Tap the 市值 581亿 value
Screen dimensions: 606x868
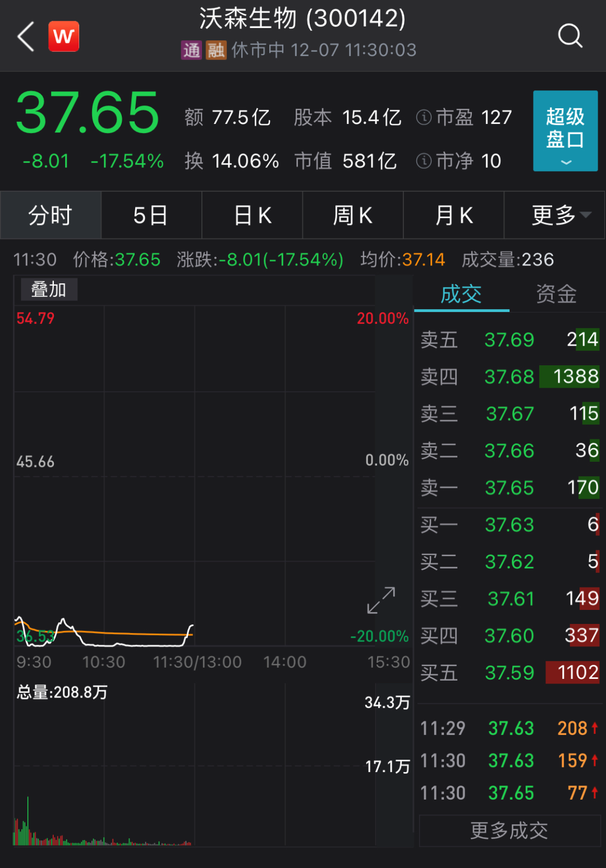coord(346,161)
